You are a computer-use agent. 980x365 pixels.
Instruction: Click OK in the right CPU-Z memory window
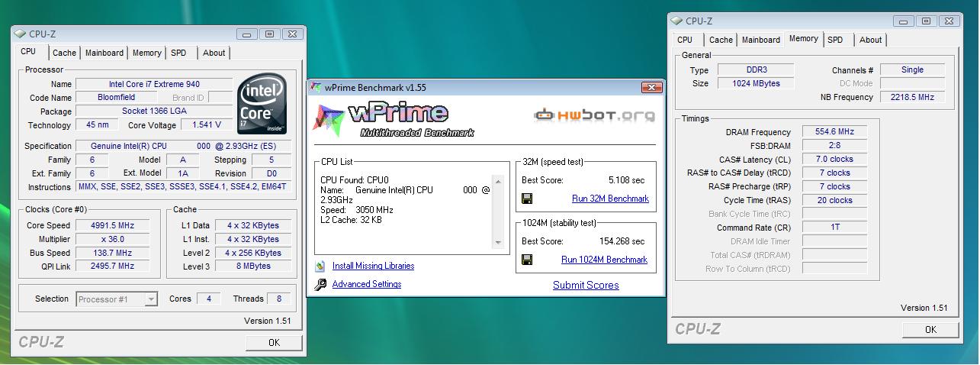(x=930, y=329)
